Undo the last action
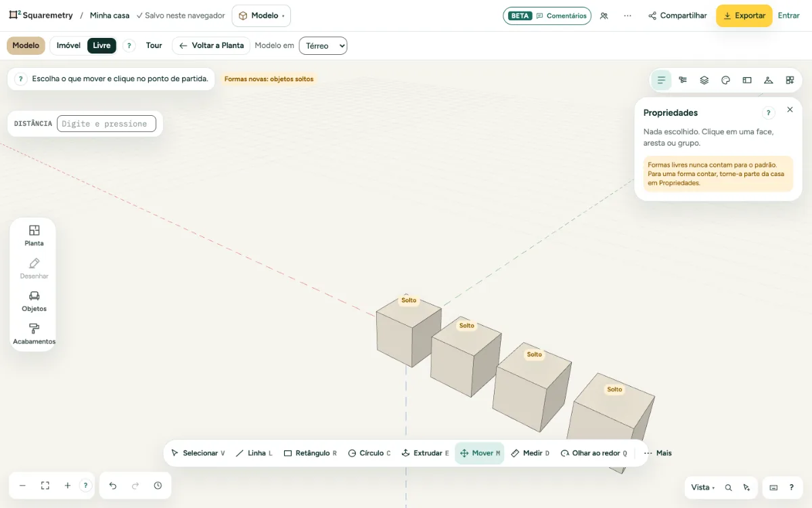Screen dimensions: 812x508 click(x=113, y=486)
